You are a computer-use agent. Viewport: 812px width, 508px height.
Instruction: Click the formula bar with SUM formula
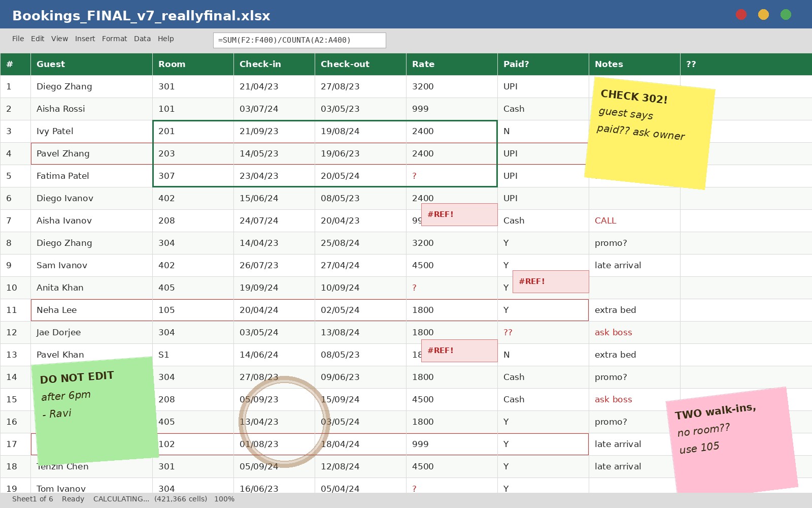point(299,40)
